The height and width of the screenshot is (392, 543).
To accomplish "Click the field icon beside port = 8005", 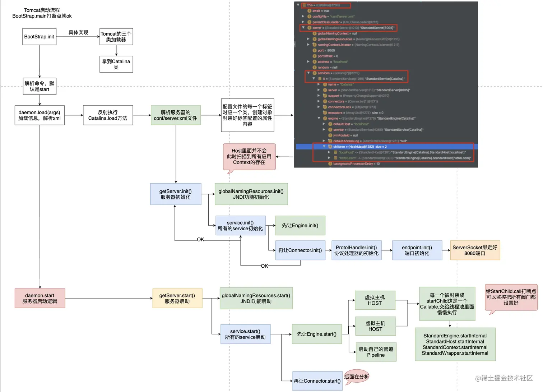I will 315,50.
